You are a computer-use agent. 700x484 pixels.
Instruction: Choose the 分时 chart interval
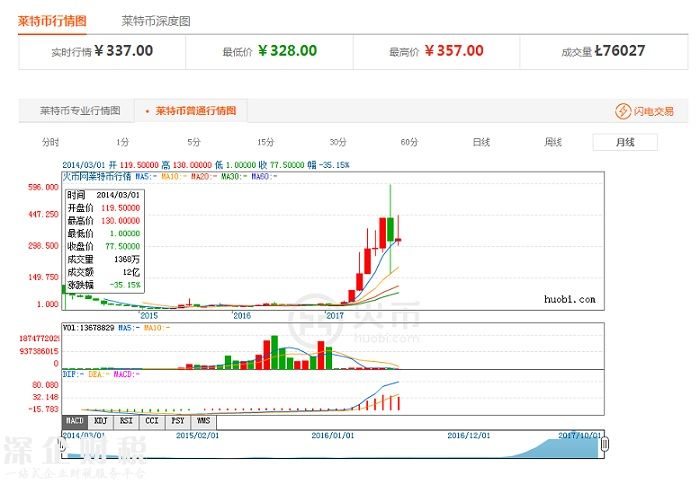[50, 142]
